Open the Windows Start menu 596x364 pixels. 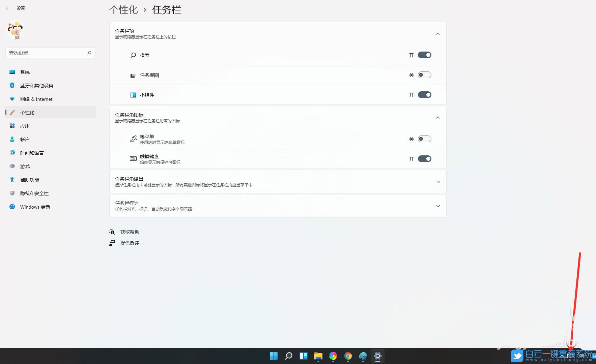tap(274, 356)
